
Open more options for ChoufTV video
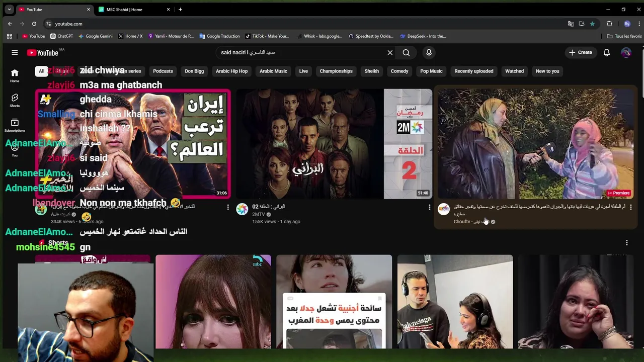(x=630, y=207)
